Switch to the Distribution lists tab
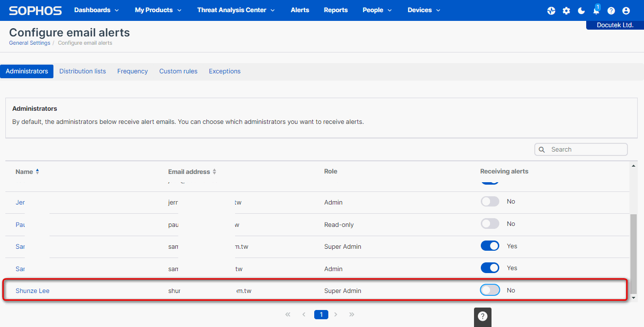This screenshot has height=327, width=644. click(83, 71)
